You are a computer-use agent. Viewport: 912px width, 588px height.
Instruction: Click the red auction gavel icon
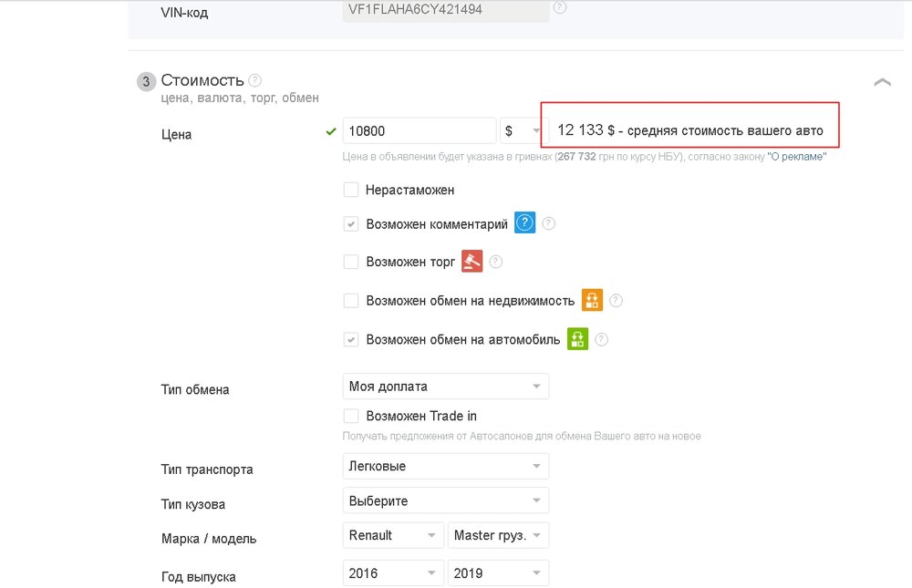(472, 261)
